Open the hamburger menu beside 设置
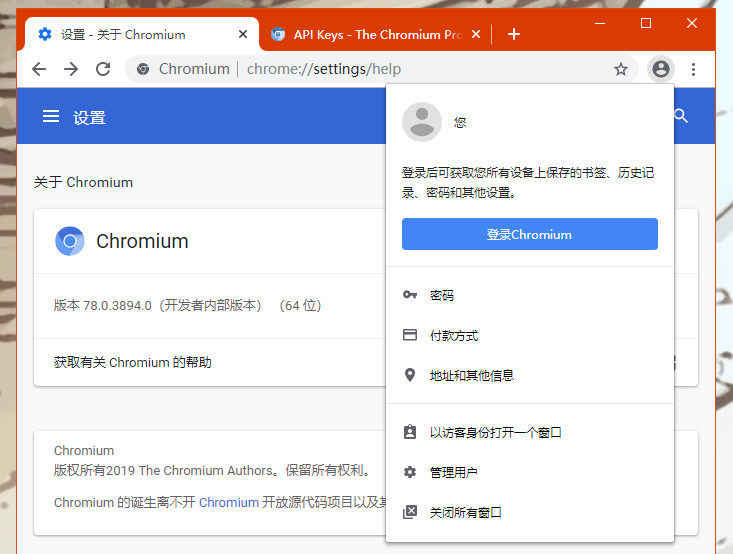 (51, 117)
